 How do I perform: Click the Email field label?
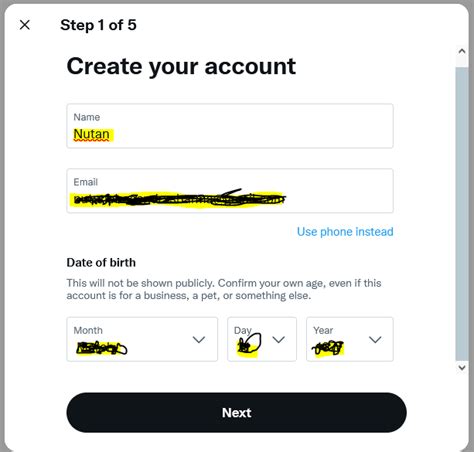(86, 182)
